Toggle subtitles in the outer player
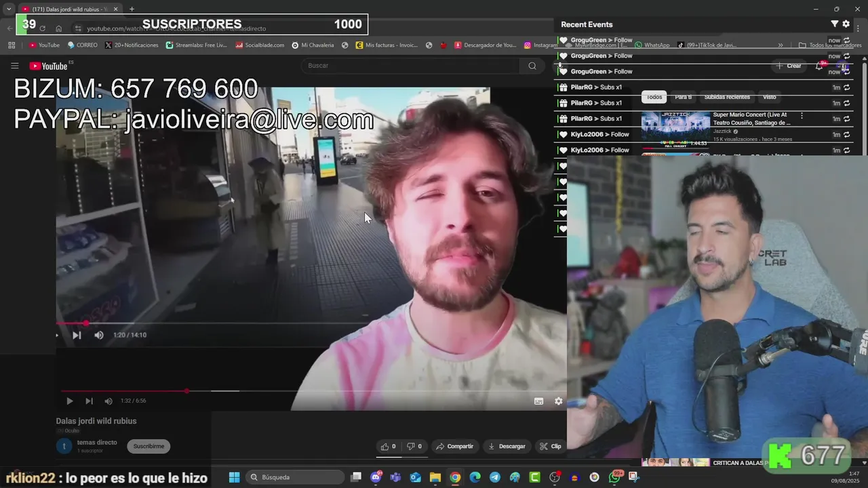 (x=539, y=401)
